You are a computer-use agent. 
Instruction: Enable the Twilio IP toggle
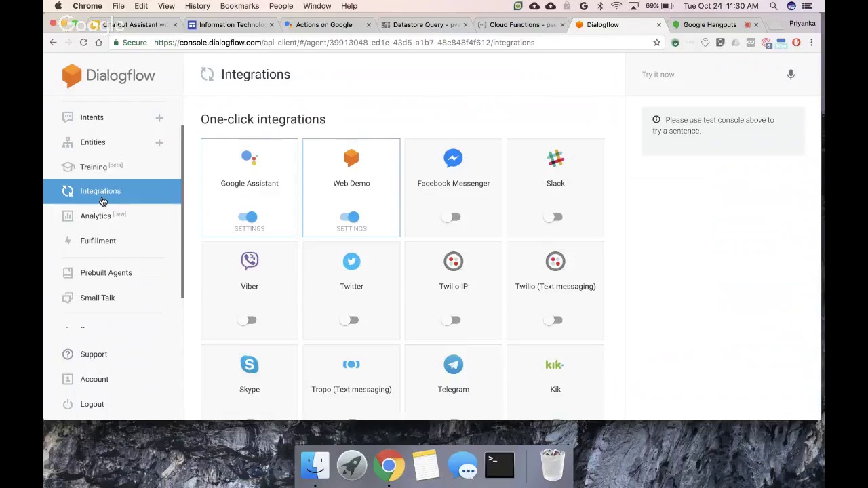[x=451, y=320]
